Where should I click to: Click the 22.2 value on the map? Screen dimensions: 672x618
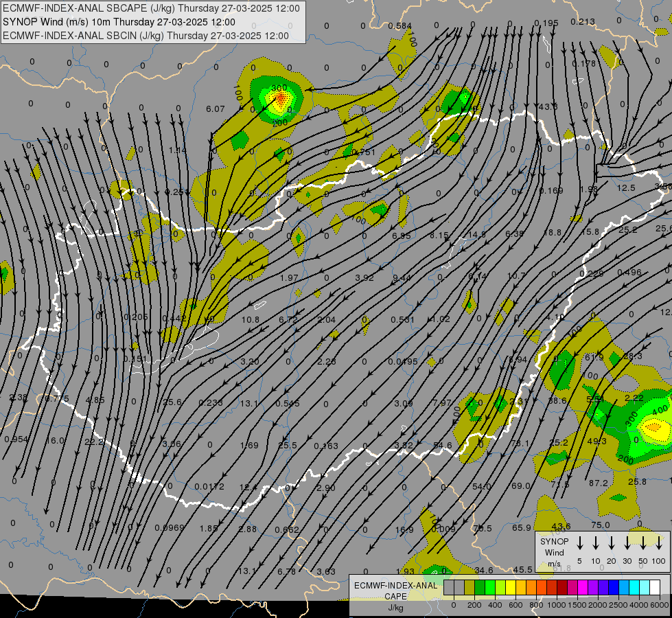tap(94, 442)
